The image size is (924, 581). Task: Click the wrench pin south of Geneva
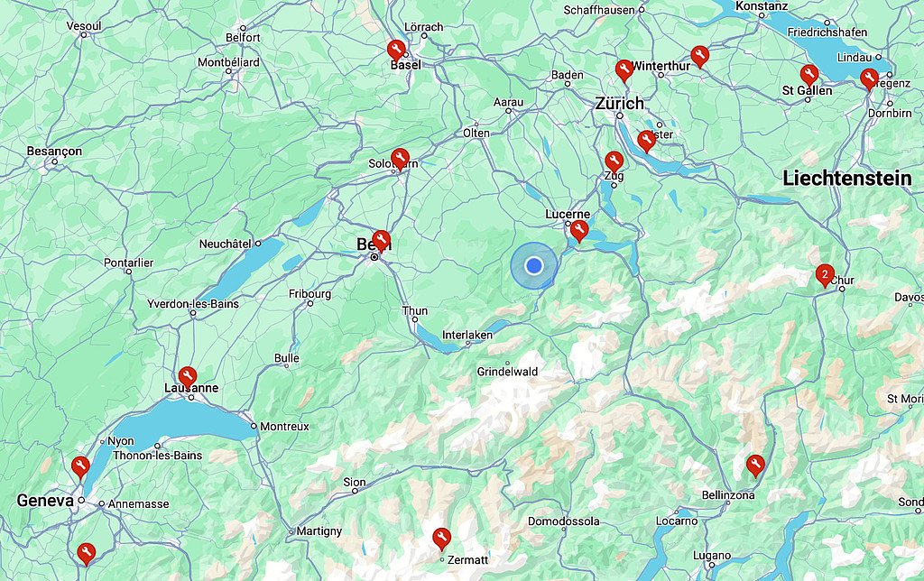click(x=86, y=554)
